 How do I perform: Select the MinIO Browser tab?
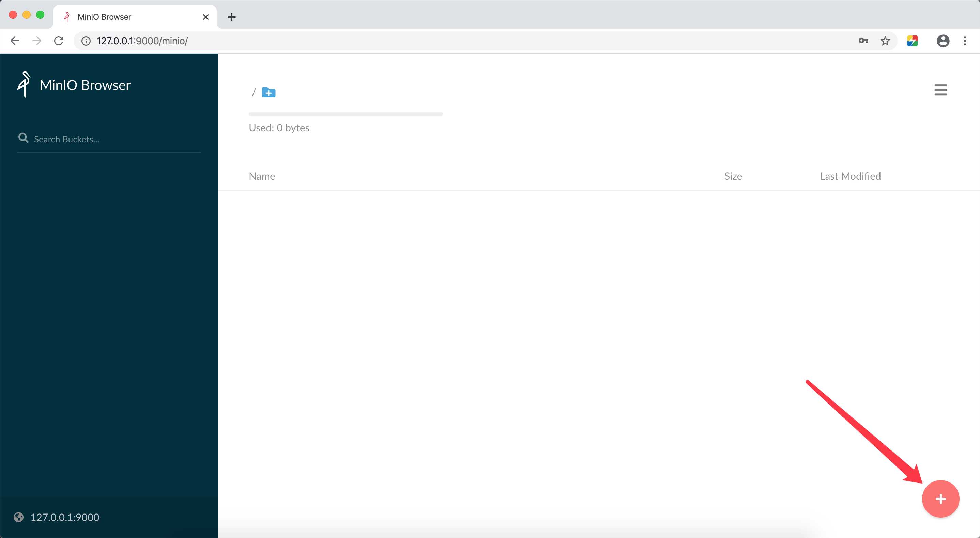[133, 17]
